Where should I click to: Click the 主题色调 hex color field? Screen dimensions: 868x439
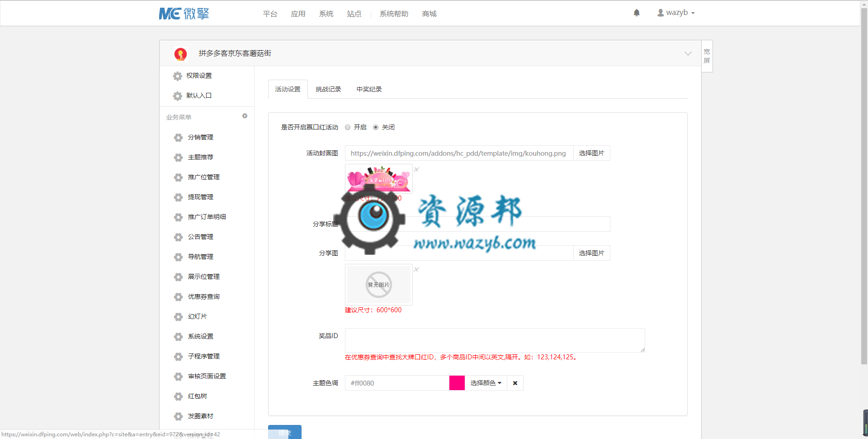point(397,383)
